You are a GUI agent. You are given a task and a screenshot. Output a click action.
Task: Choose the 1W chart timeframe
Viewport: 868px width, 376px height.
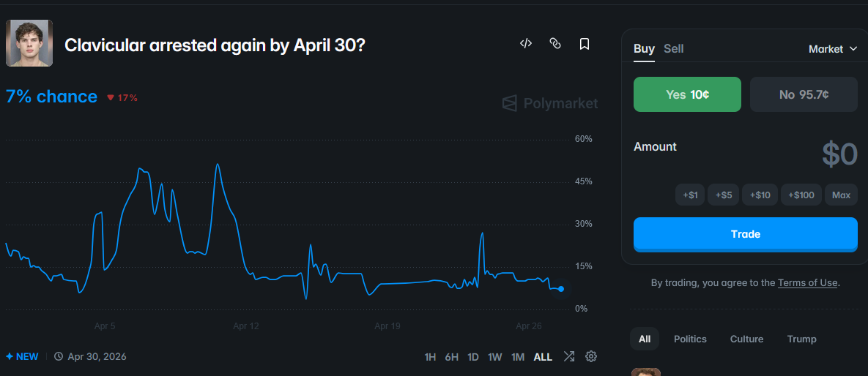click(495, 357)
